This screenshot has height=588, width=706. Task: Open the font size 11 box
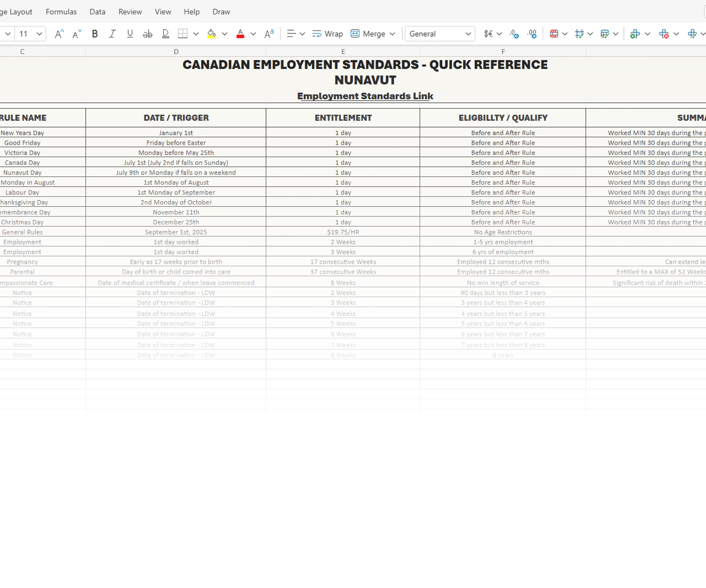coord(31,34)
